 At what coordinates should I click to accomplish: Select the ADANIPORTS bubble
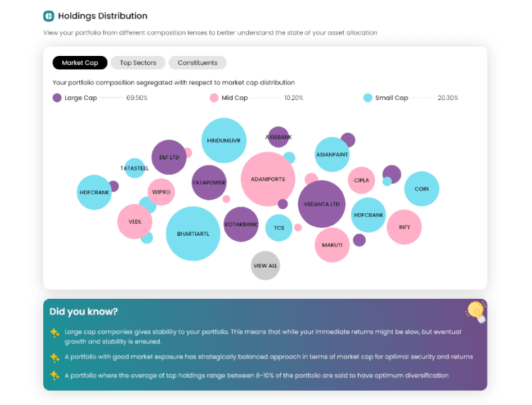click(x=267, y=179)
